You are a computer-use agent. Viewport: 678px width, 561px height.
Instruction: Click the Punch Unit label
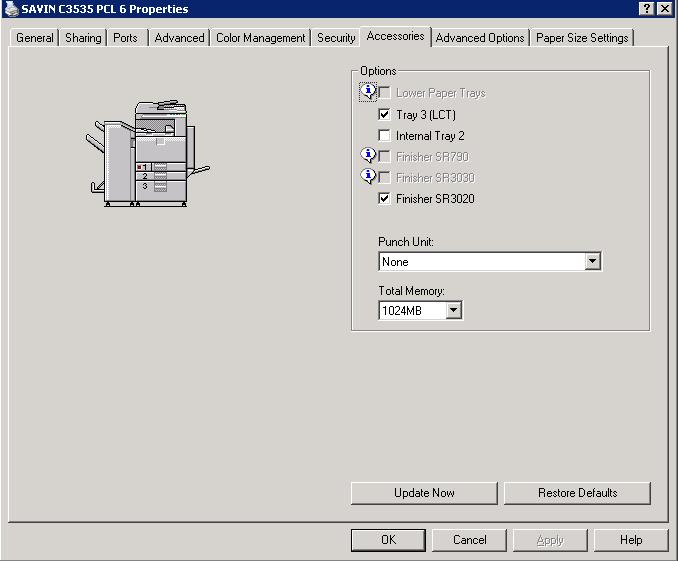coord(406,242)
